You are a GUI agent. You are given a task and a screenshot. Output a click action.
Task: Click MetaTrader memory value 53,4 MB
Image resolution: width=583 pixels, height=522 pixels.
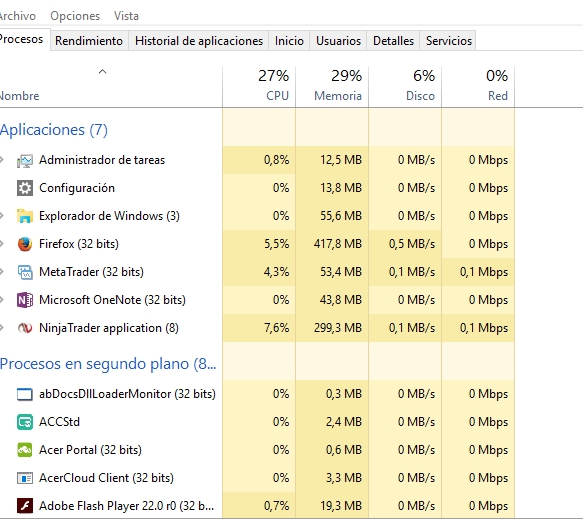coord(341,272)
